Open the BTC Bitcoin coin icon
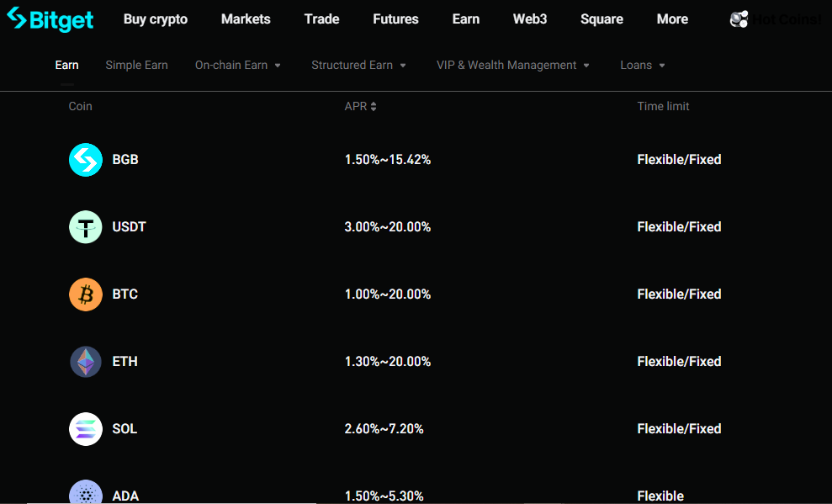 [x=85, y=294]
